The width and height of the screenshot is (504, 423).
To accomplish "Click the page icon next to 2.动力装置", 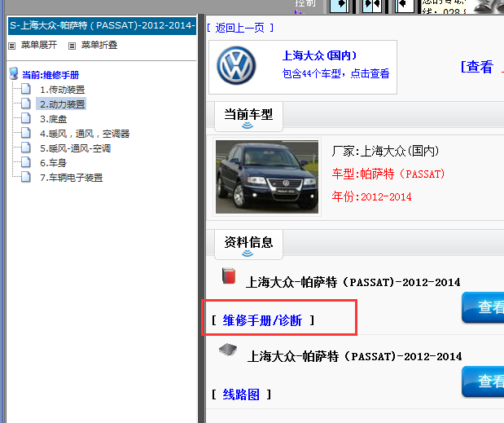I will [26, 104].
